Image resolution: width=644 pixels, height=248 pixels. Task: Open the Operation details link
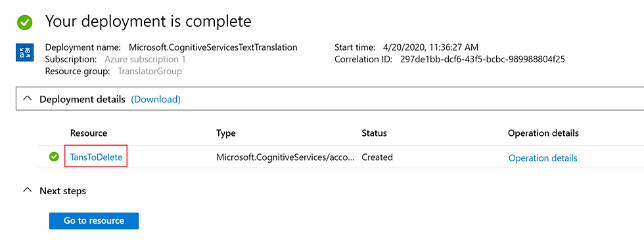tap(543, 158)
